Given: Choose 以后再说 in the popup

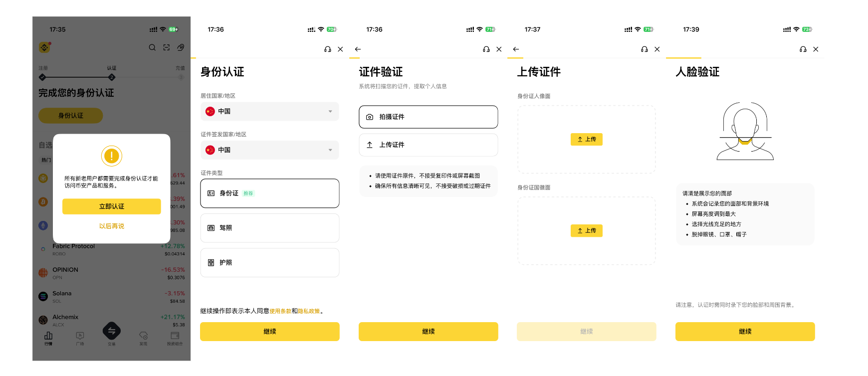Looking at the screenshot, I should click(x=112, y=226).
